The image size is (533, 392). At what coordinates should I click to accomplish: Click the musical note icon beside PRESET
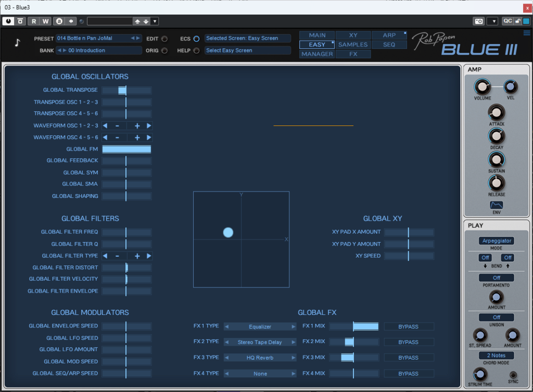(16, 43)
